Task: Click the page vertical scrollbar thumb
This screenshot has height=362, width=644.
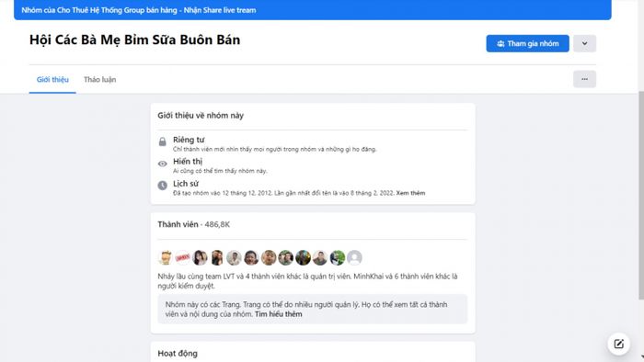Action: point(640,195)
